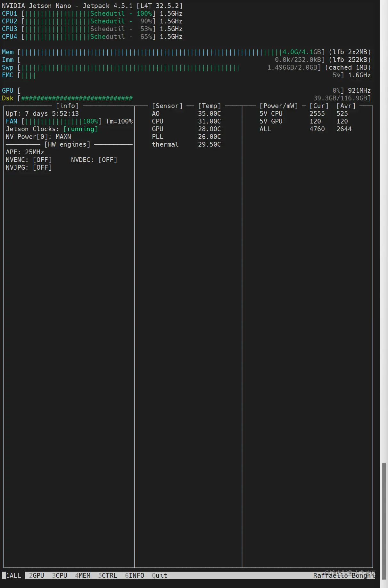The width and height of the screenshot is (388, 588).
Task: Click the CPU2 usage bar
Action: (88, 21)
